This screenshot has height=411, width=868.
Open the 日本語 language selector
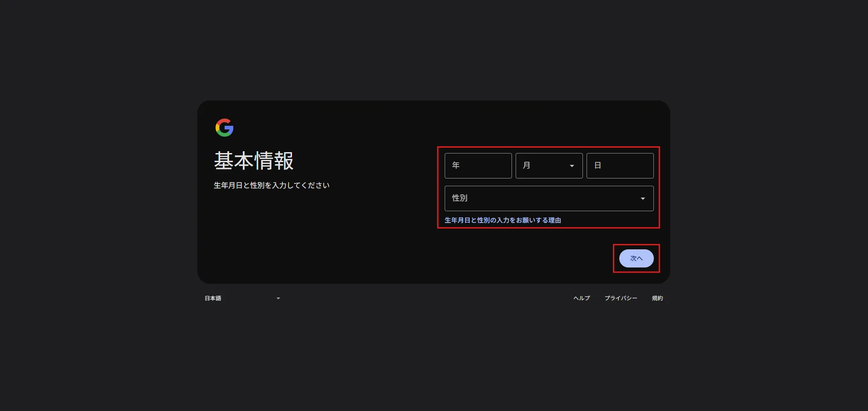coord(242,298)
